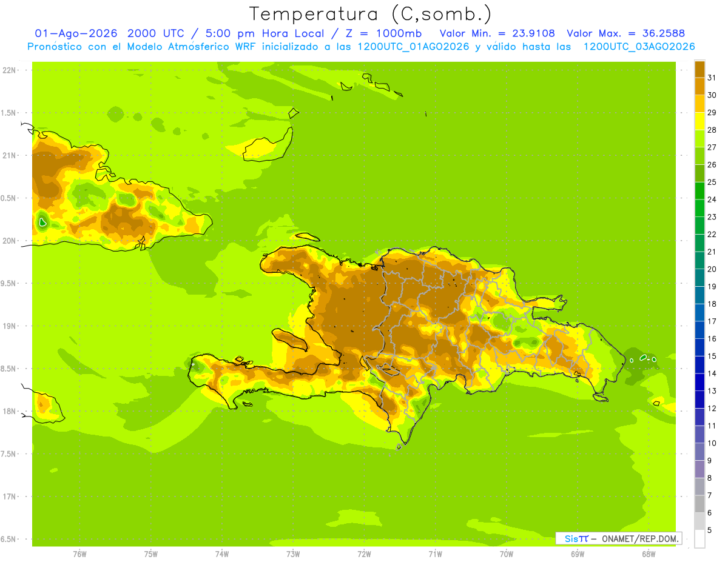Click the "74W" longitude axis label
The width and height of the screenshot is (728, 562).
222,554
